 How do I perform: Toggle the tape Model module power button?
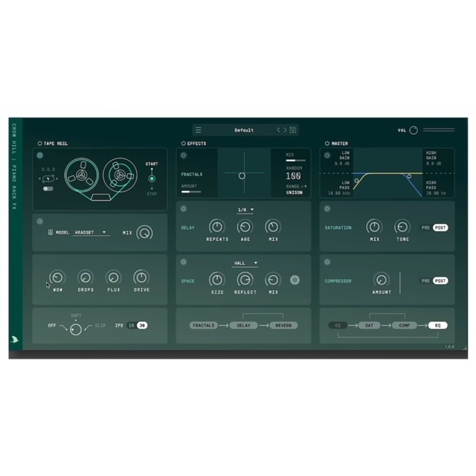(x=39, y=222)
